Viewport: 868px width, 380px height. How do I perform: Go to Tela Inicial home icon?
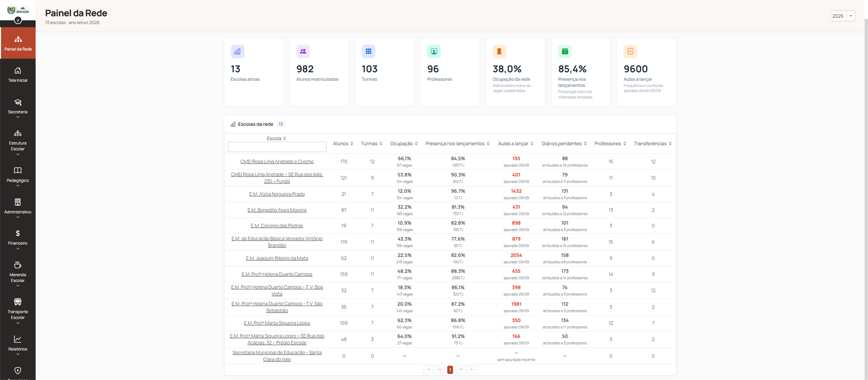pos(18,71)
